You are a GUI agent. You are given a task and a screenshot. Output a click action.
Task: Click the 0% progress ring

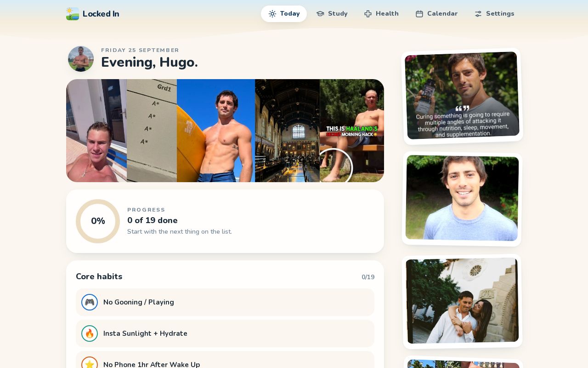98,221
